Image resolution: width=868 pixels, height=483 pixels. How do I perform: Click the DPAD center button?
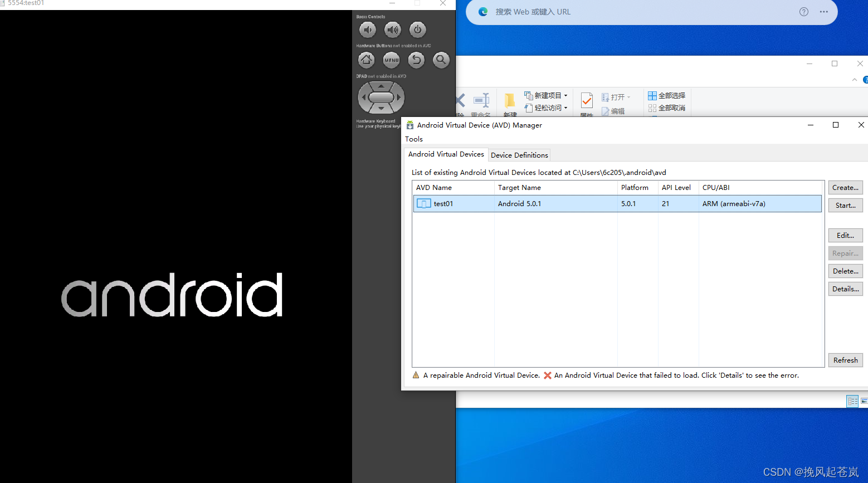[x=381, y=97]
